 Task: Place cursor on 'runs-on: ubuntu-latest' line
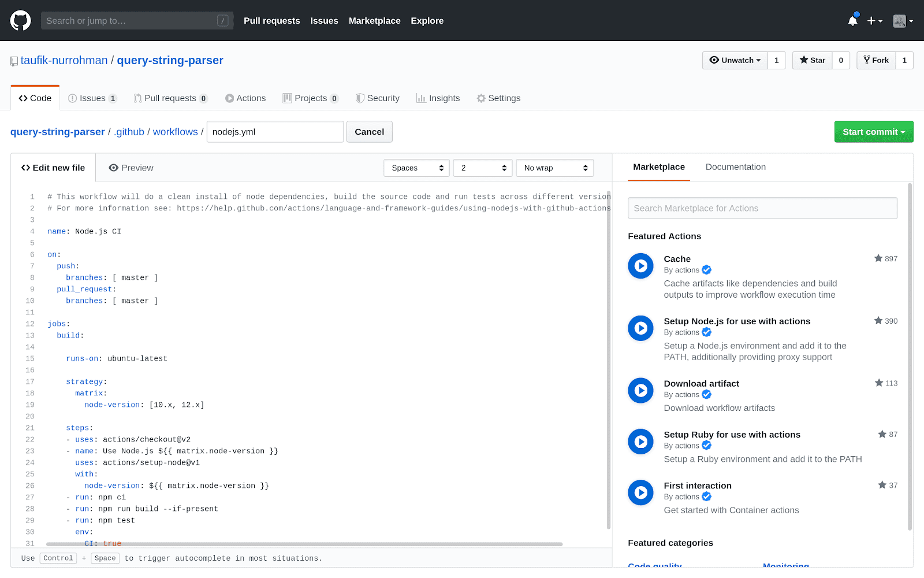click(x=117, y=358)
